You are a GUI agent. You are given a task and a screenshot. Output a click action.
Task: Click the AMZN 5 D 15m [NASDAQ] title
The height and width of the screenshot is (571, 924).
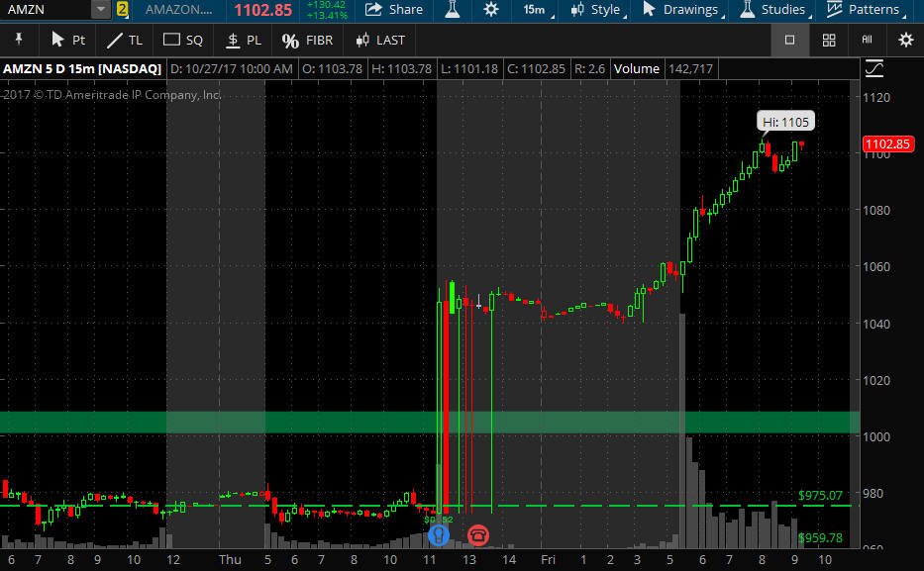click(x=82, y=69)
